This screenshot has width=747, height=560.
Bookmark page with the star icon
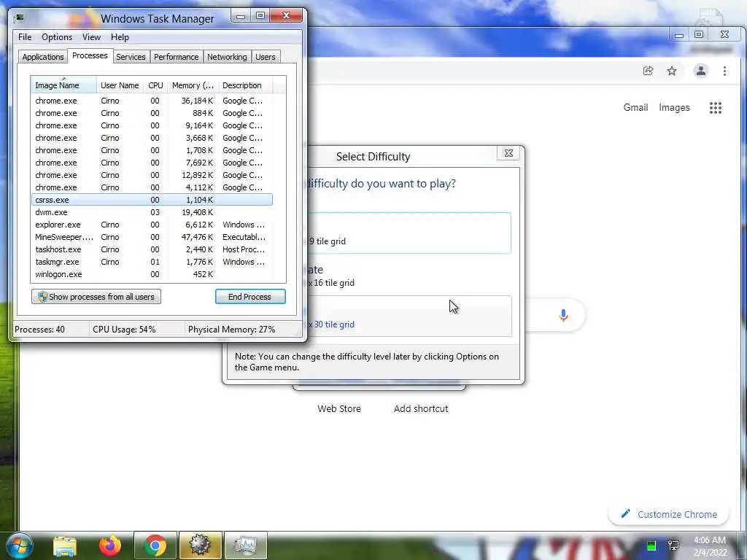[672, 71]
